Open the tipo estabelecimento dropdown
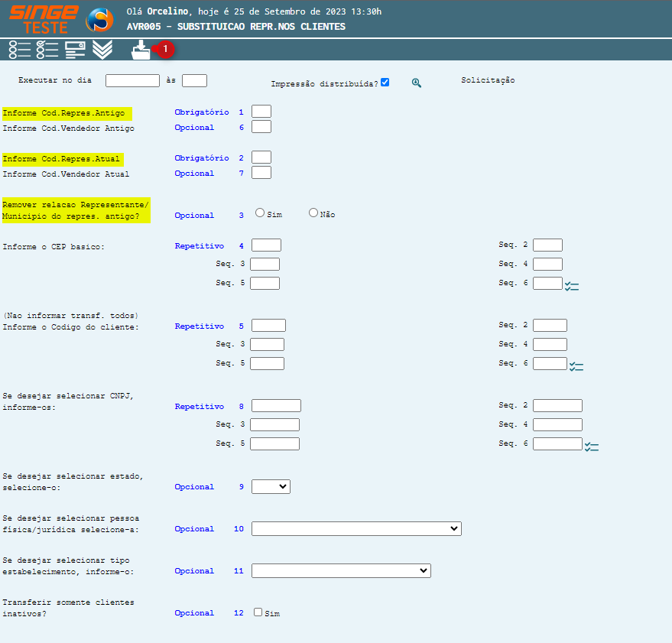The height and width of the screenshot is (643, 672). click(341, 570)
